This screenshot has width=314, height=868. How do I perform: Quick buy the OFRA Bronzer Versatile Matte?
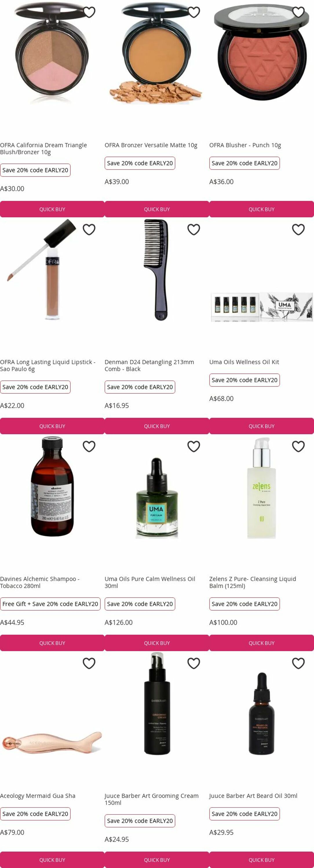(x=157, y=209)
